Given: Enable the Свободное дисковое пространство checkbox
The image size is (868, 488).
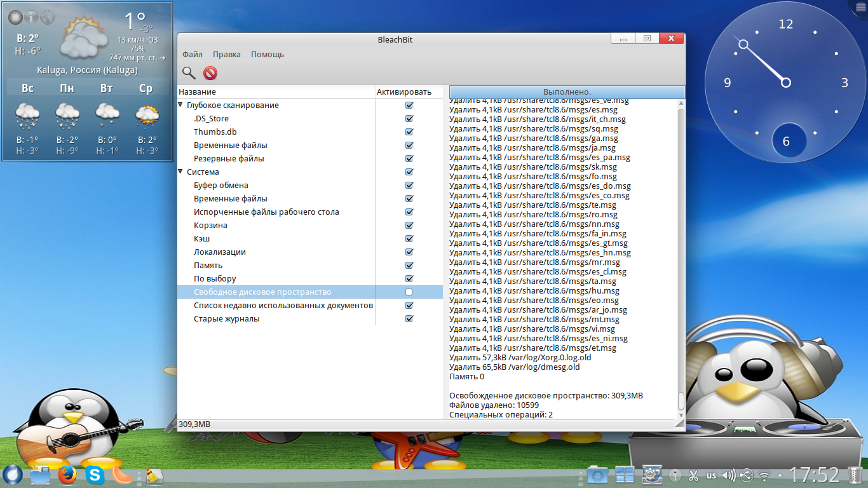Looking at the screenshot, I should coord(409,292).
